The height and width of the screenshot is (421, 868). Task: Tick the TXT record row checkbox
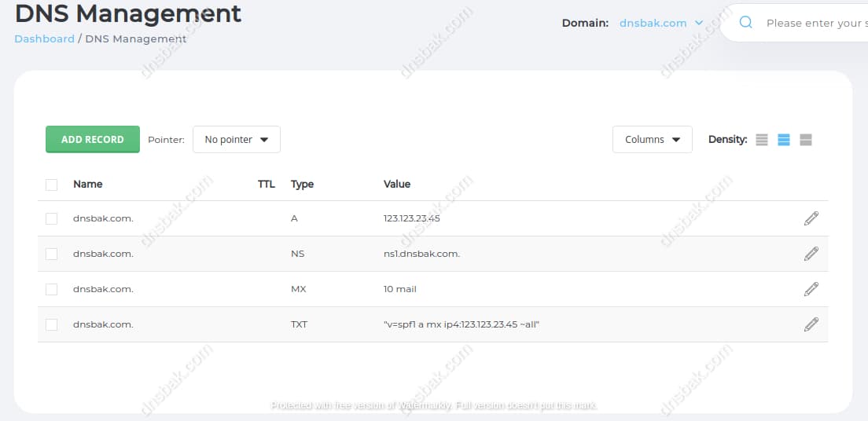click(52, 324)
